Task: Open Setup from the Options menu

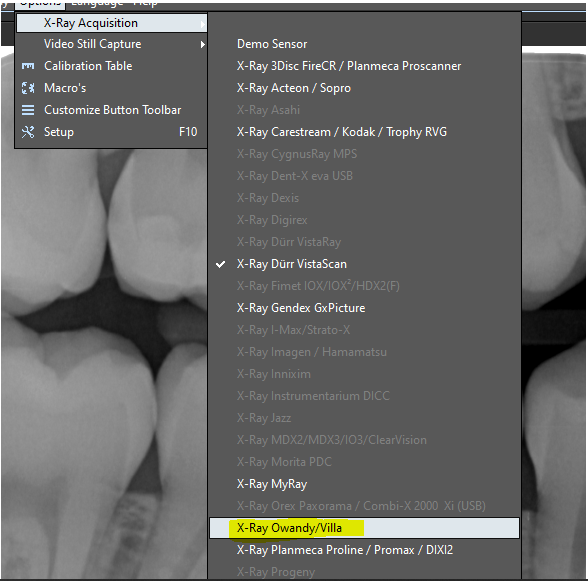Action: 112,132
